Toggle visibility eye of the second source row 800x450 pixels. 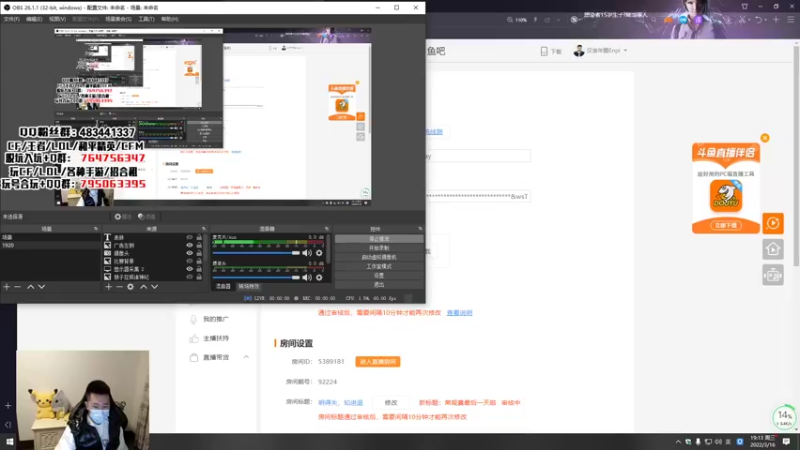pyautogui.click(x=189, y=245)
